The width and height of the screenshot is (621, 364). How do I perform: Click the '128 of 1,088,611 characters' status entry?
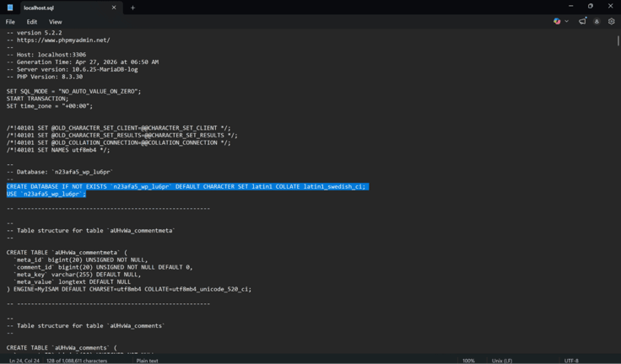point(77,361)
